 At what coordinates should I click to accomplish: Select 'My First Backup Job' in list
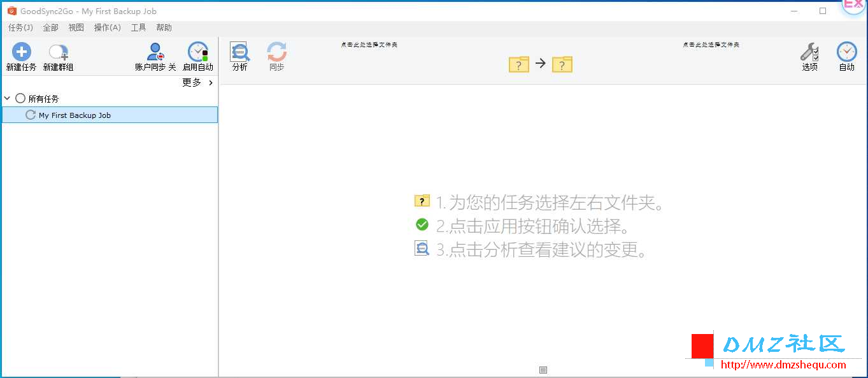click(75, 115)
